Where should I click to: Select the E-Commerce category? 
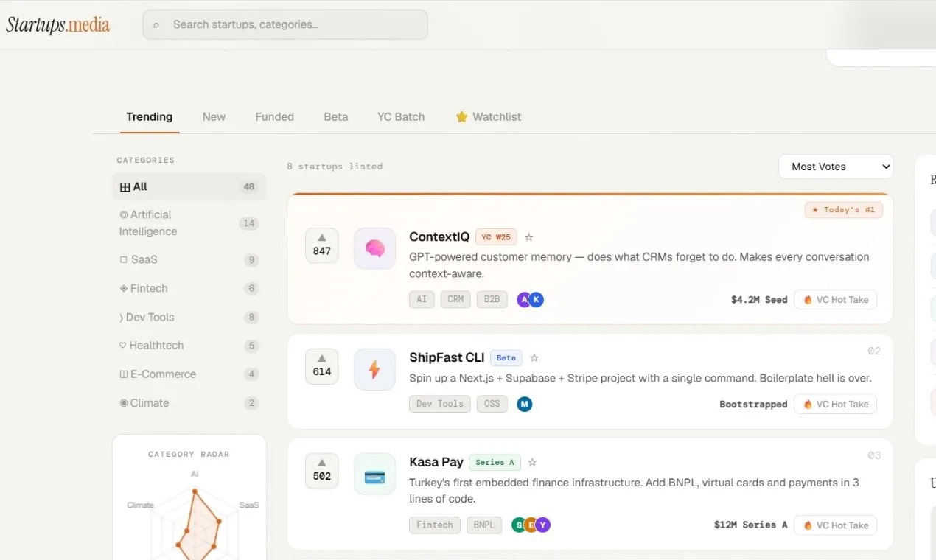[x=189, y=374]
